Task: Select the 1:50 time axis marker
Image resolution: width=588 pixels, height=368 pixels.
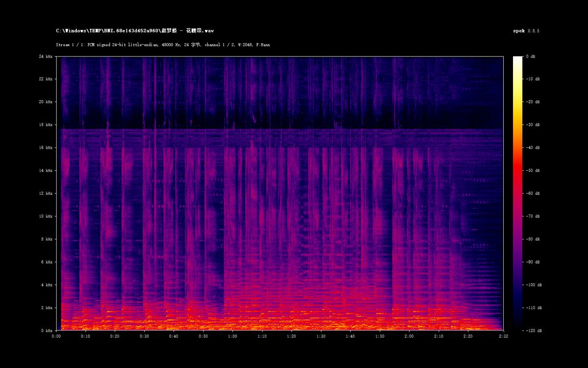Action: (x=380, y=337)
